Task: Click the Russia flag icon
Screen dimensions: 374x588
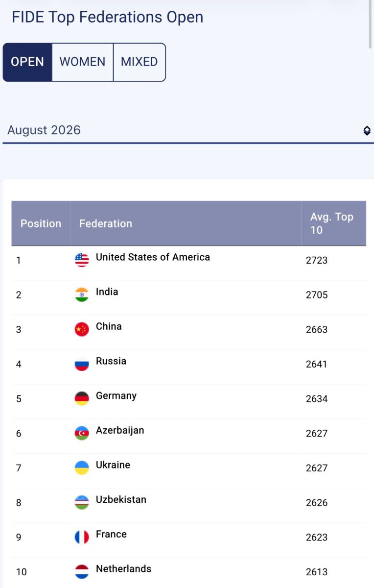Action: point(82,364)
